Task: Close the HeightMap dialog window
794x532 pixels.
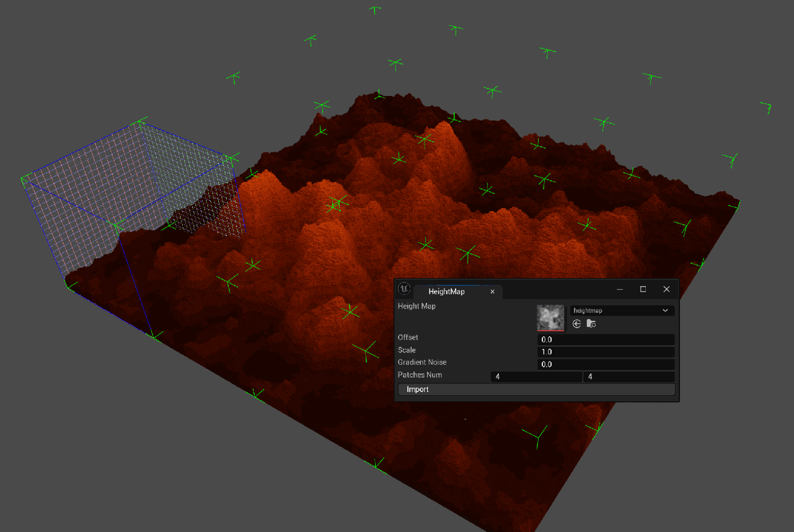Action: coord(666,289)
